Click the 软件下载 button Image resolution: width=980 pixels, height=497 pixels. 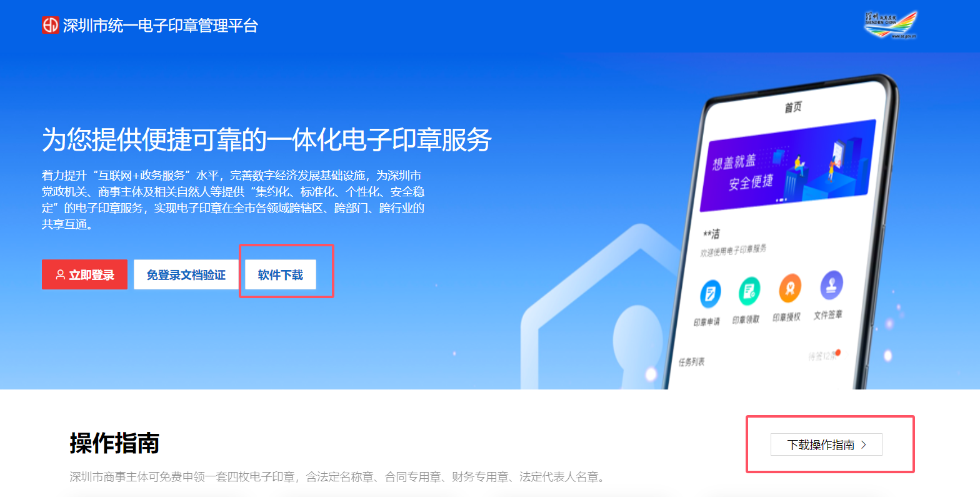coord(281,274)
